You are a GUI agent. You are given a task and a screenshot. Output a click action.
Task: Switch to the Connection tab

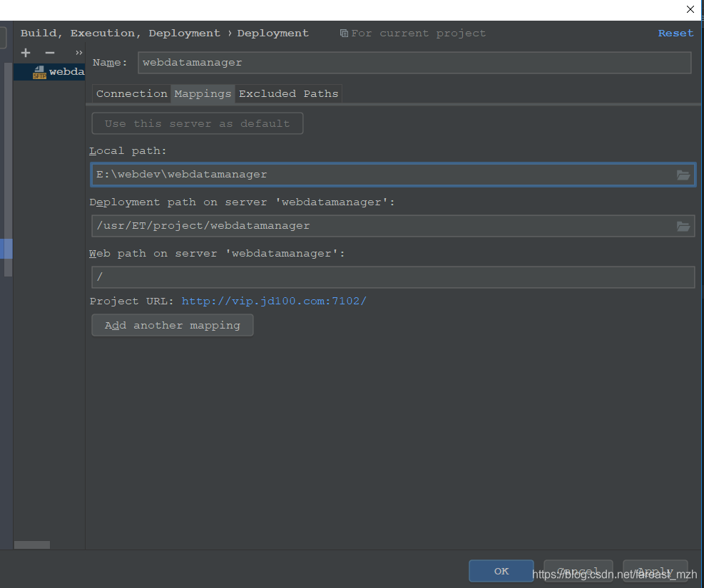tap(131, 93)
